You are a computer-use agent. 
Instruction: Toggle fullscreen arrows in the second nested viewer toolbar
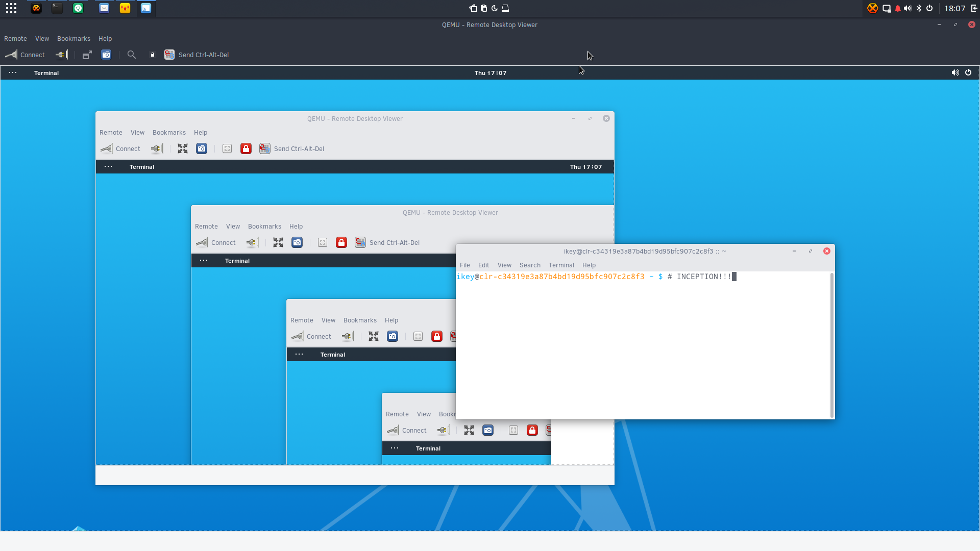tap(278, 242)
